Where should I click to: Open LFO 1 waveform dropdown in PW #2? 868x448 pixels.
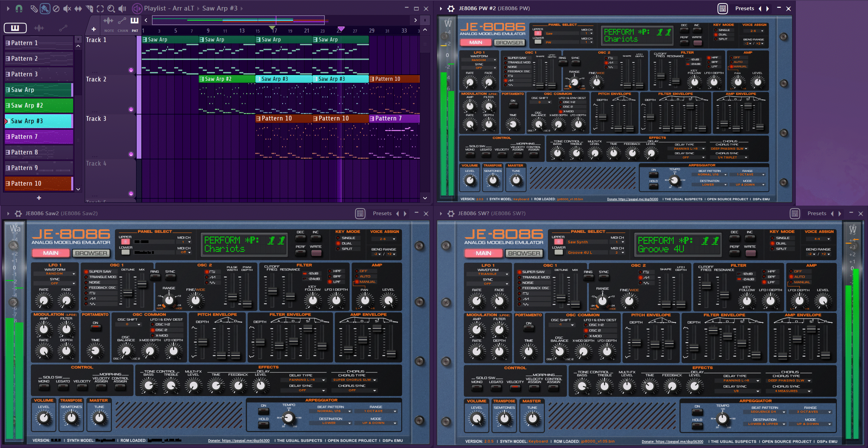coord(479,60)
